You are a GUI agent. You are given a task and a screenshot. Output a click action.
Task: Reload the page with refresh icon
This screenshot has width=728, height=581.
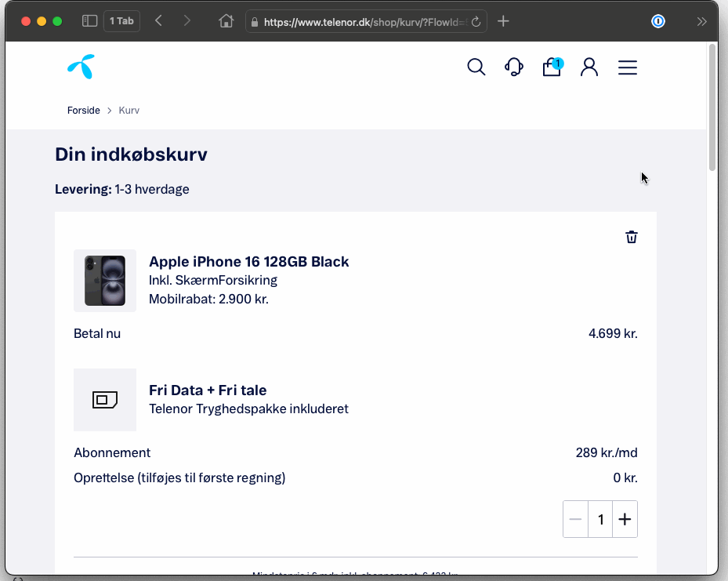point(476,22)
